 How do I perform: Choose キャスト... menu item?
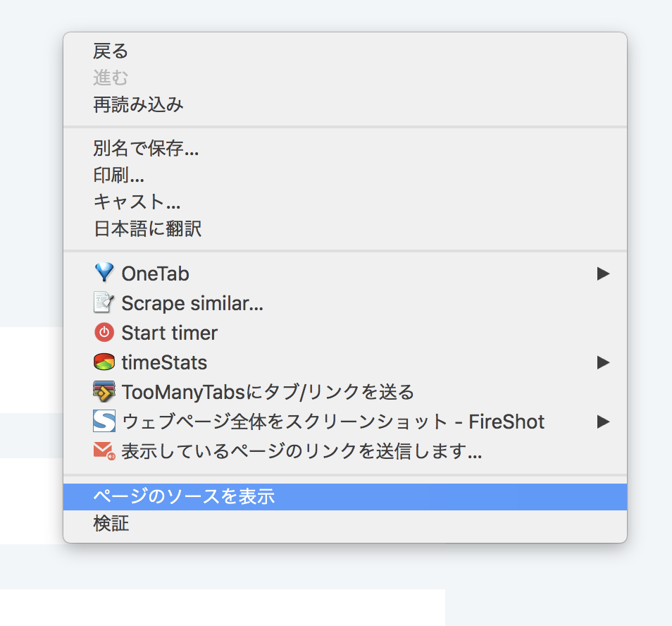pyautogui.click(x=345, y=202)
